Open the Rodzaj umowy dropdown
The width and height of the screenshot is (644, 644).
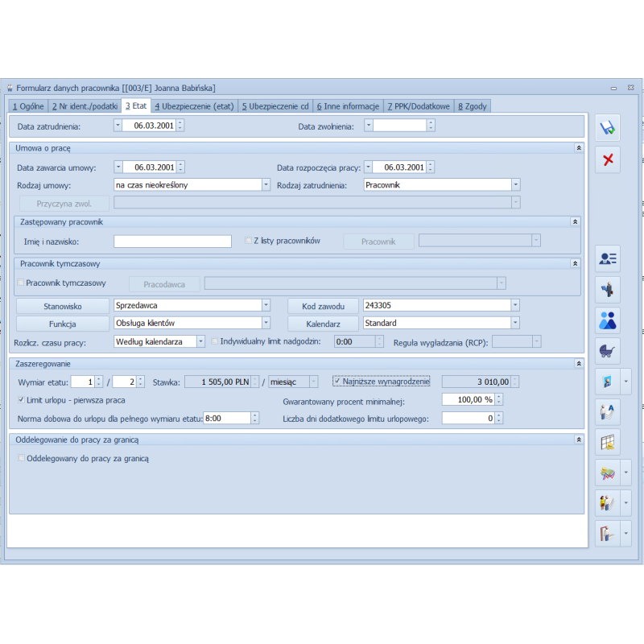pyautogui.click(x=266, y=185)
